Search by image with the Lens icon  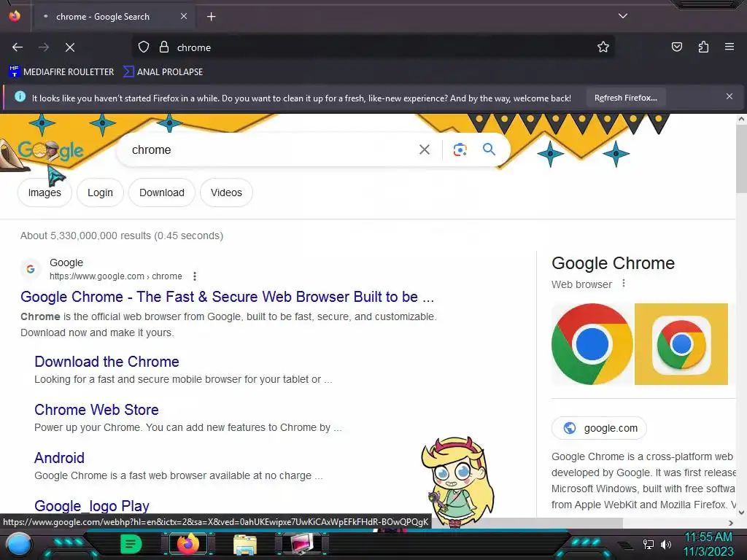(x=460, y=150)
